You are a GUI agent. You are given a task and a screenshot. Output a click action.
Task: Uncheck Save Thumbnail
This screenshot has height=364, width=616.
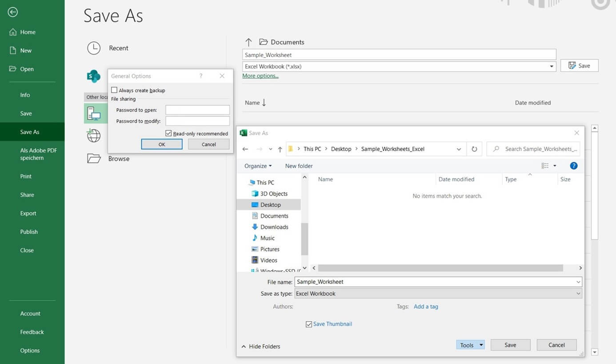[309, 324]
